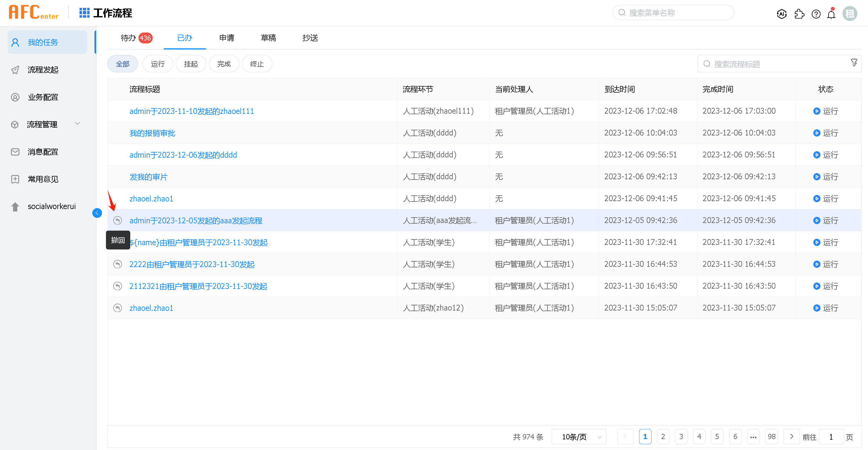Click the 运行 play icon on 我的报销审批 row
This screenshot has width=868, height=450.
[817, 132]
